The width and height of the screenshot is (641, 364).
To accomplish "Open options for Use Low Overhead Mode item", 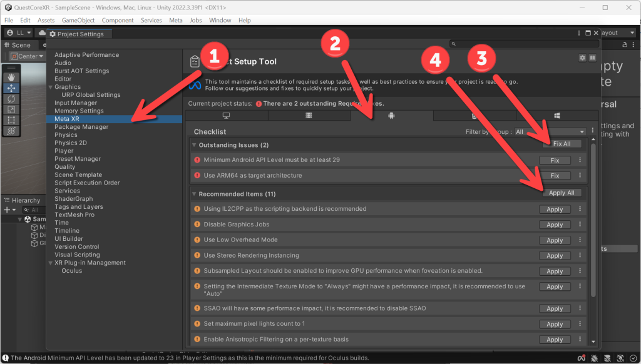I will click(580, 240).
